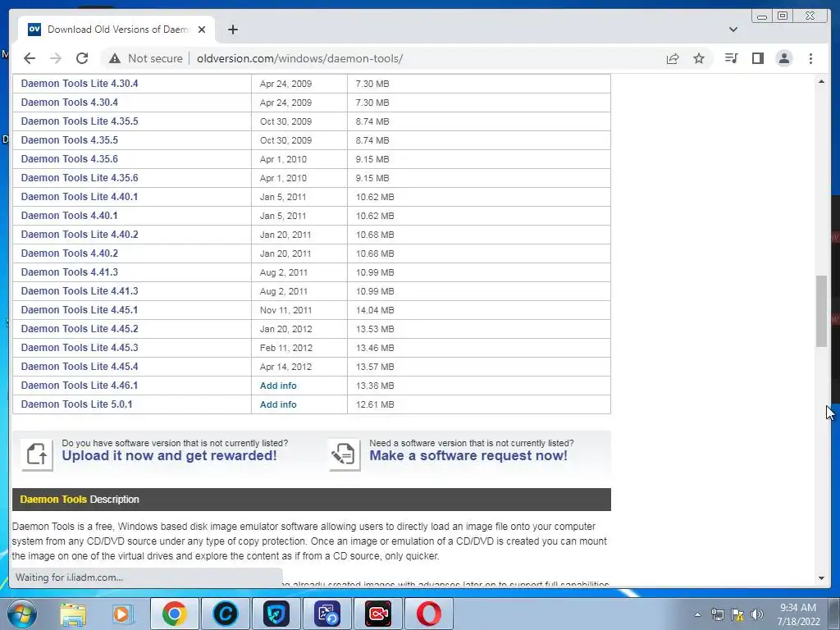The height and width of the screenshot is (630, 840).
Task: Click Add info for Daemon Tools Lite 5.0.1
Action: click(x=278, y=404)
